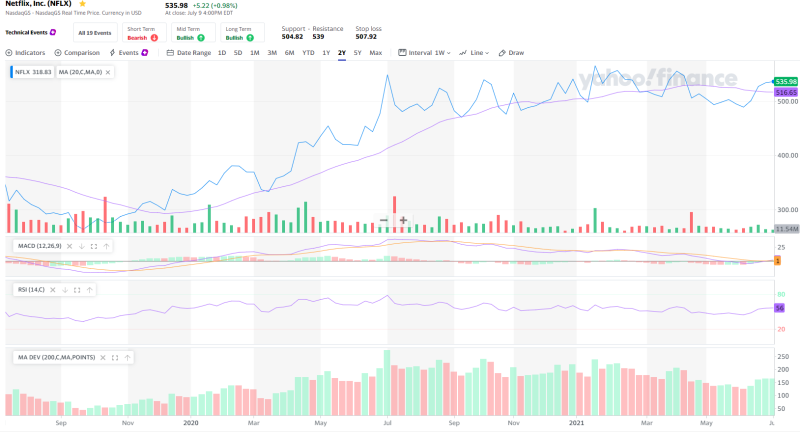Click the purple 516.65 moving average tag
Screen dimensions: 800x432
[x=786, y=92]
